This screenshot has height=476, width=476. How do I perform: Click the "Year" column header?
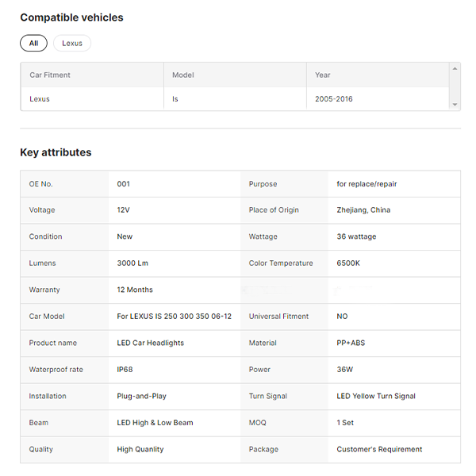pyautogui.click(x=323, y=75)
